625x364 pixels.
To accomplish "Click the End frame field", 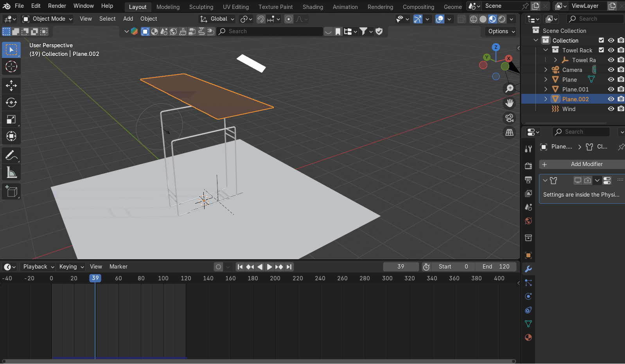I will click(496, 267).
